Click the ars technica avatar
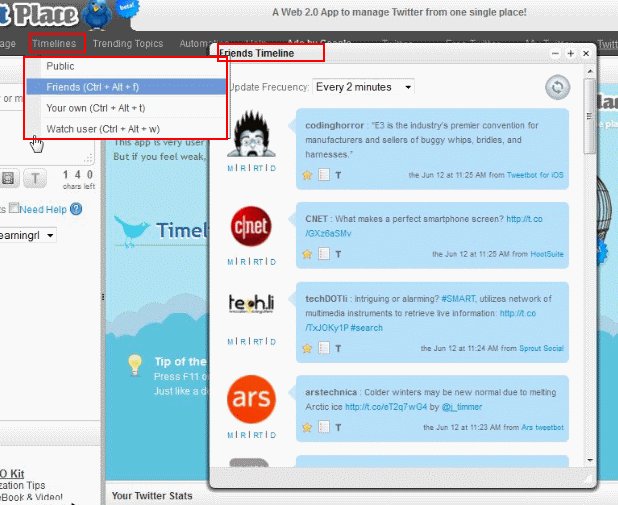The height and width of the screenshot is (505, 618). [251, 399]
